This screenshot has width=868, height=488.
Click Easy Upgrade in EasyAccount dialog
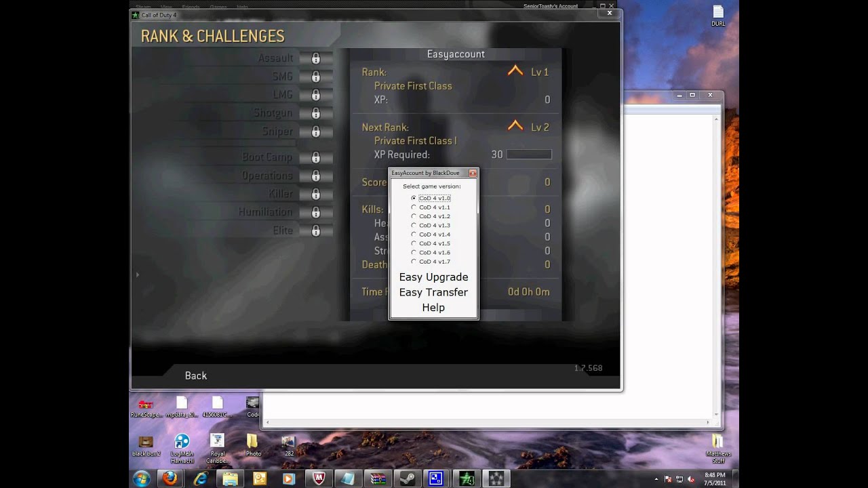pyautogui.click(x=433, y=277)
